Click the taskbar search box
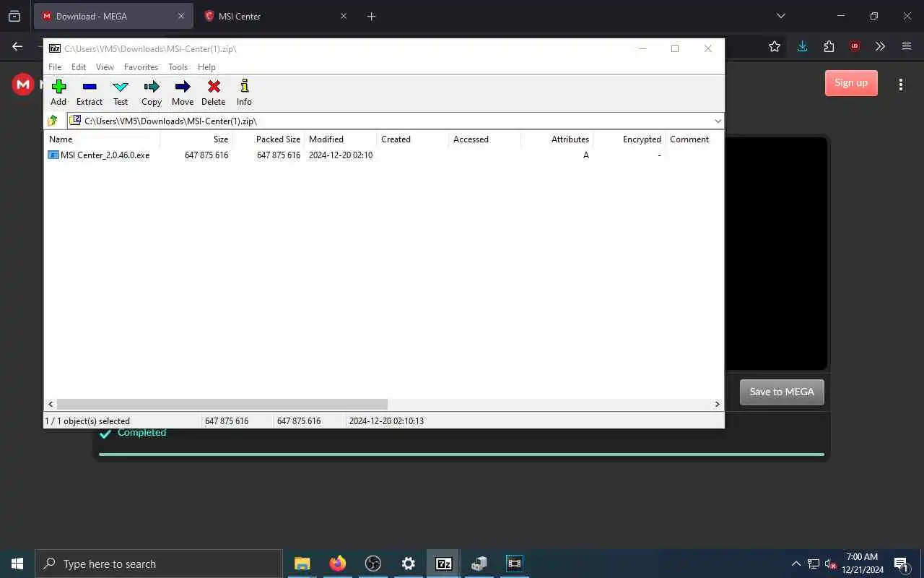 tap(159, 564)
